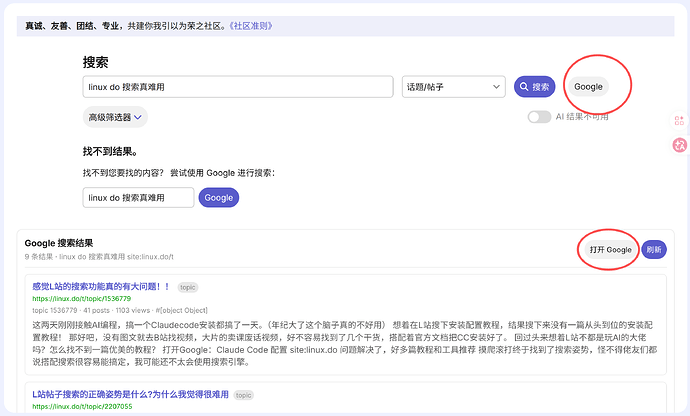
Task: Click the '9 条结果 · linux do 搜索真难用 site:linux.do/t' summary
Action: pyautogui.click(x=99, y=257)
